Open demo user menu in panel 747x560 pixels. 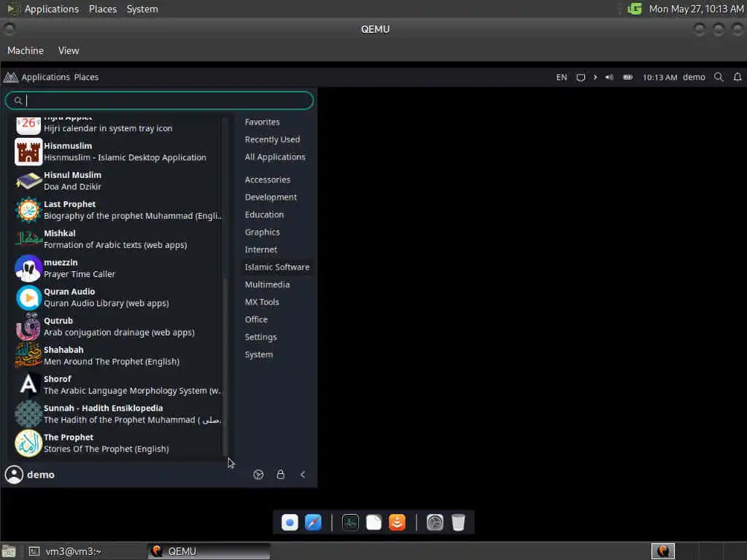coord(694,77)
